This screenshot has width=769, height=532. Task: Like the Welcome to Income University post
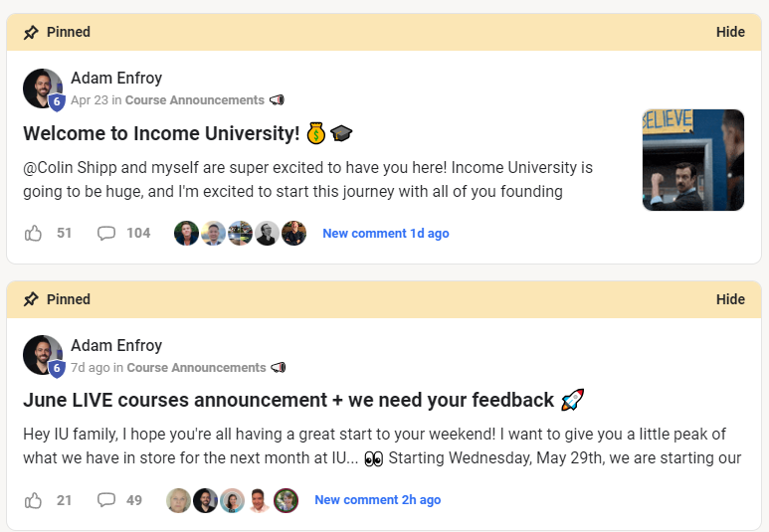[34, 233]
